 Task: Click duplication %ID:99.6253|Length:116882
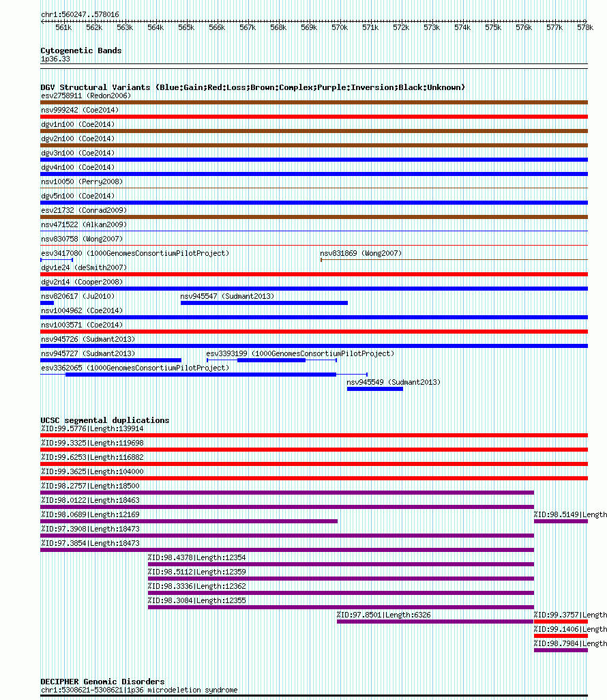pos(314,464)
